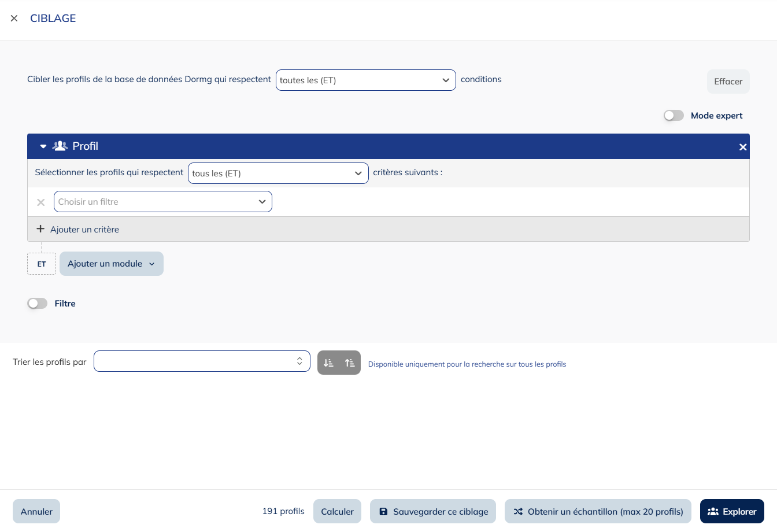
Task: Click Obtenir un échantillon button
Action: coord(598,512)
